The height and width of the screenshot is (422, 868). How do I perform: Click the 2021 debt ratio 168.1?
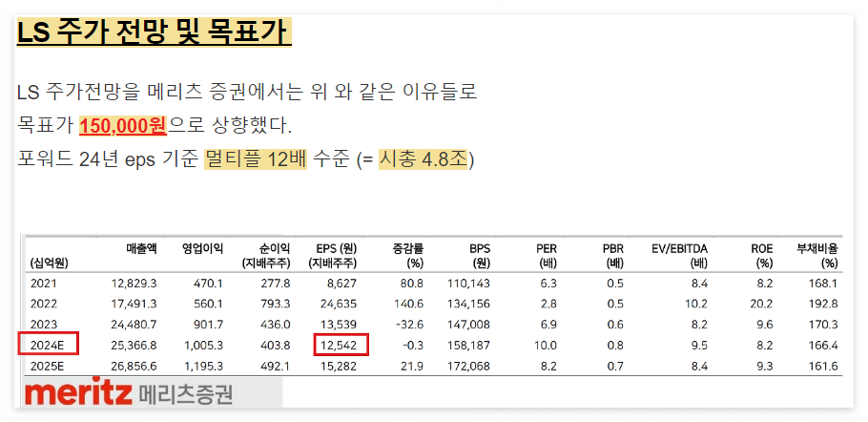825,285
